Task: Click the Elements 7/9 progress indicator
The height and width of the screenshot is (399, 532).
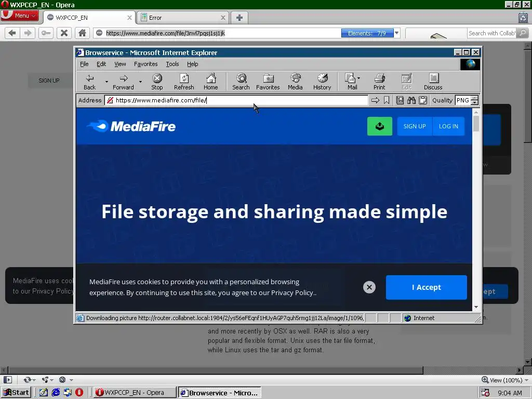Action: [367, 33]
